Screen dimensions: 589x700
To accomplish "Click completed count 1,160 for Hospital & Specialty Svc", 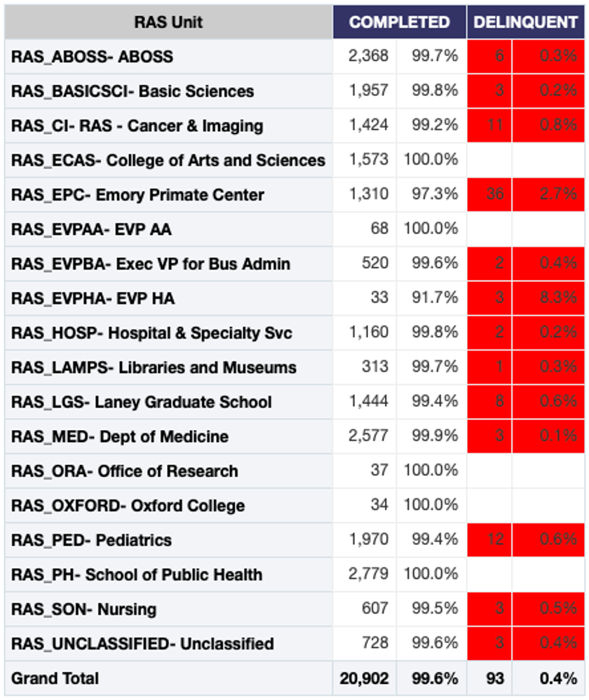I will click(x=368, y=332).
